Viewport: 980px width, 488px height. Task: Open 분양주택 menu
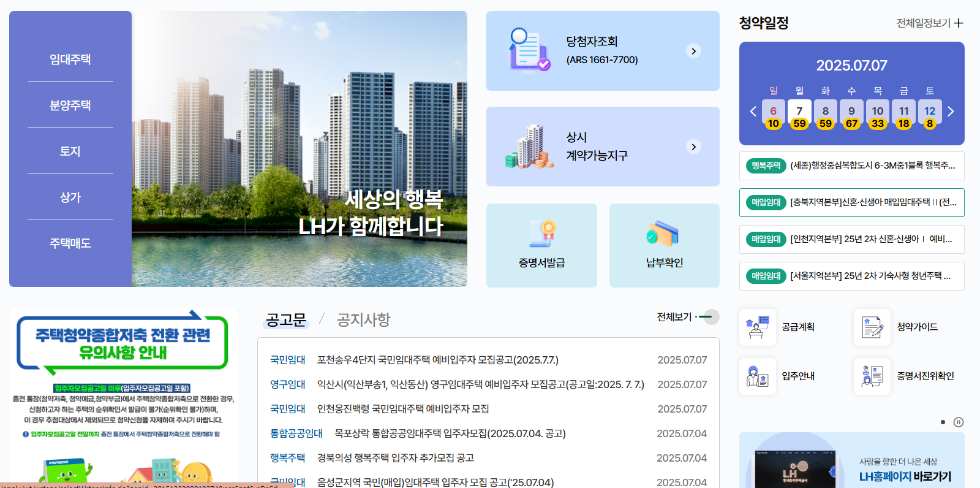pos(70,105)
